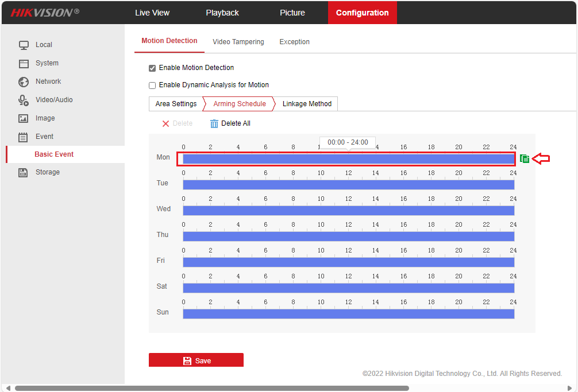Select the Storage disk icon

(x=24, y=172)
